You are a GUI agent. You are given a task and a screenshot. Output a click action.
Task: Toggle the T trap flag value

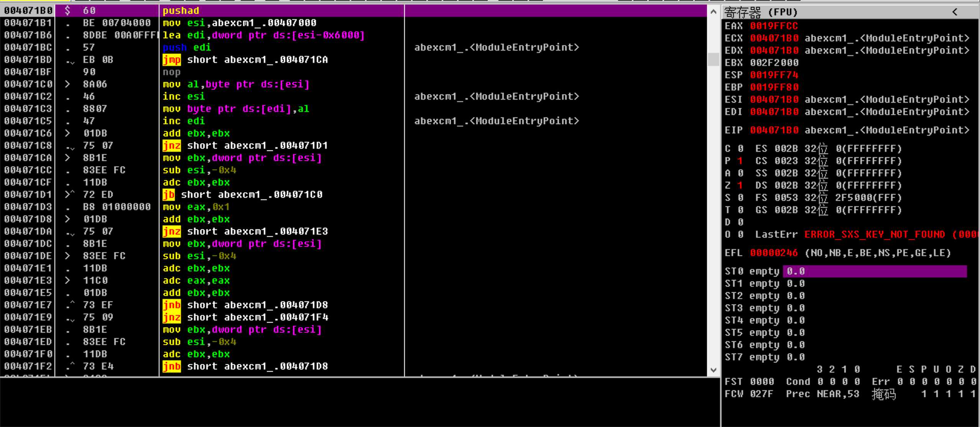coord(740,210)
